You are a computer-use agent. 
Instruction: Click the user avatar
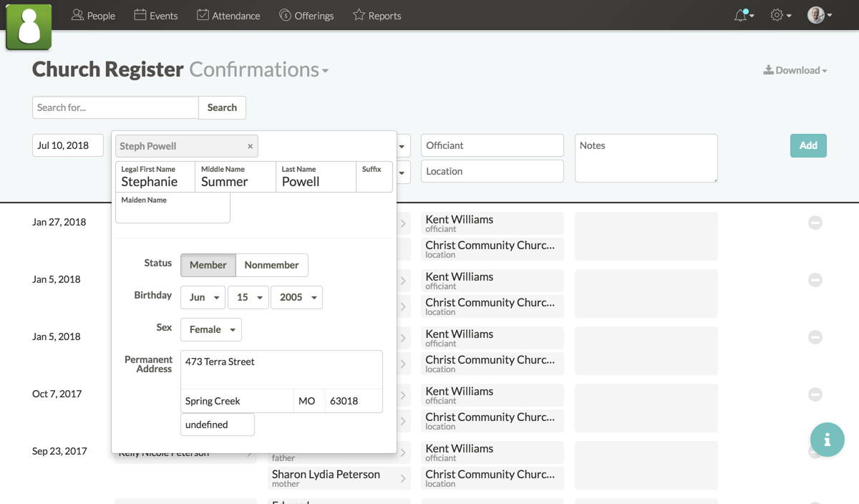click(816, 14)
